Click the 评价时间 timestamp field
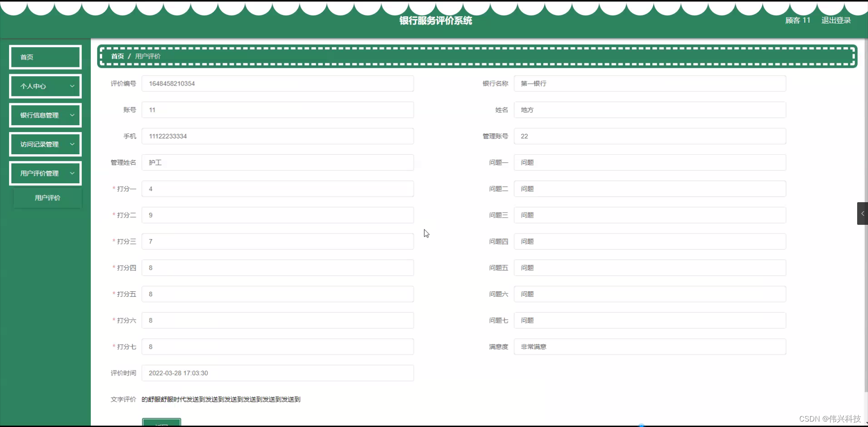The image size is (868, 427). pos(278,373)
